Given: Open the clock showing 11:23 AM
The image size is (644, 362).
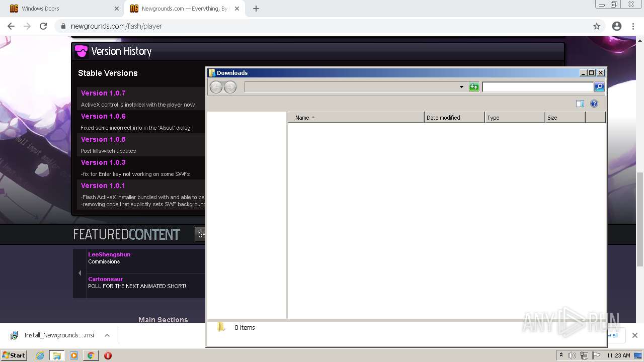Looking at the screenshot, I should pos(618,355).
